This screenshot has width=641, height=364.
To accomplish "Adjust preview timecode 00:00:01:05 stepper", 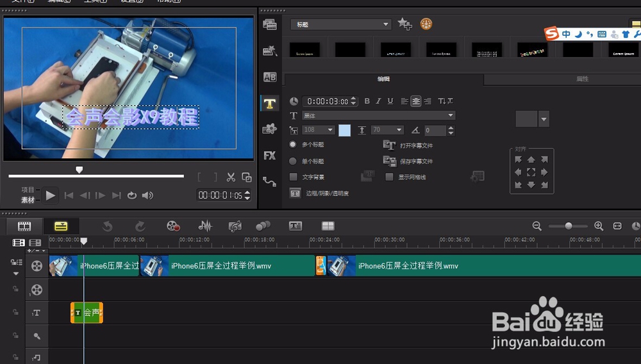I will click(247, 195).
